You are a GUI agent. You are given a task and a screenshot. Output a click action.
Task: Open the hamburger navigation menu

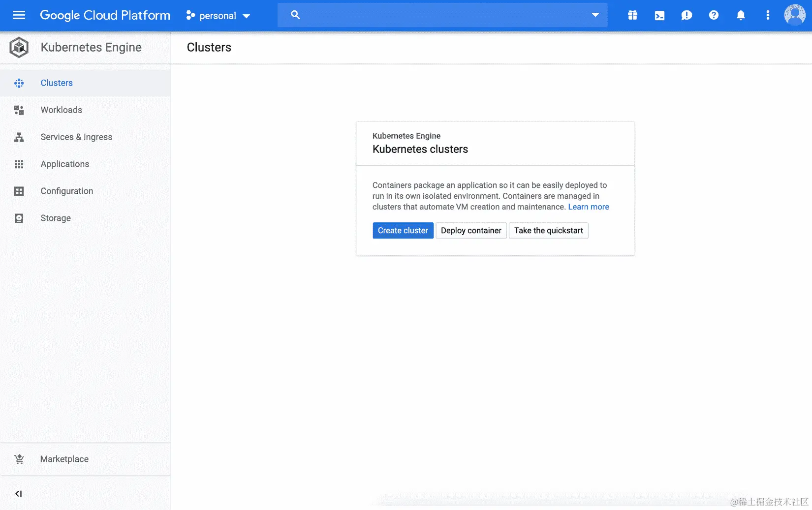pyautogui.click(x=19, y=15)
